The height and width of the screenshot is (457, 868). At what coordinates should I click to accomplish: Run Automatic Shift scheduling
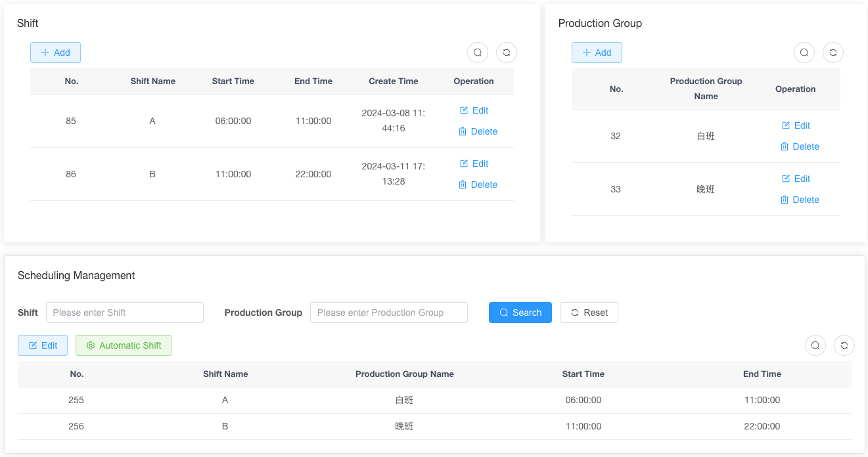click(x=124, y=345)
